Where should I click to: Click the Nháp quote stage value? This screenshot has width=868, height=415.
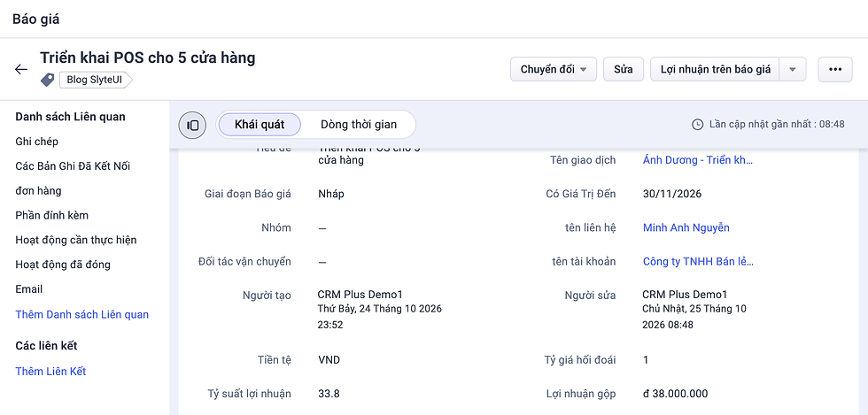click(331, 194)
